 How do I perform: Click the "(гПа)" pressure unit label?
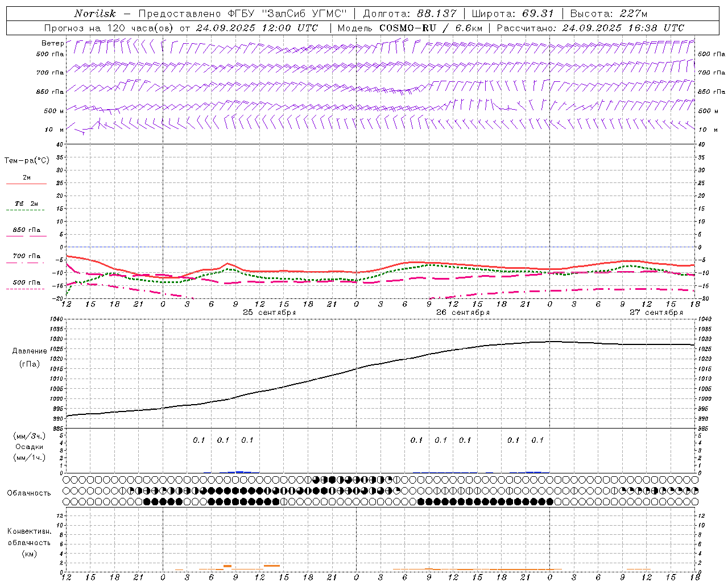(x=30, y=364)
